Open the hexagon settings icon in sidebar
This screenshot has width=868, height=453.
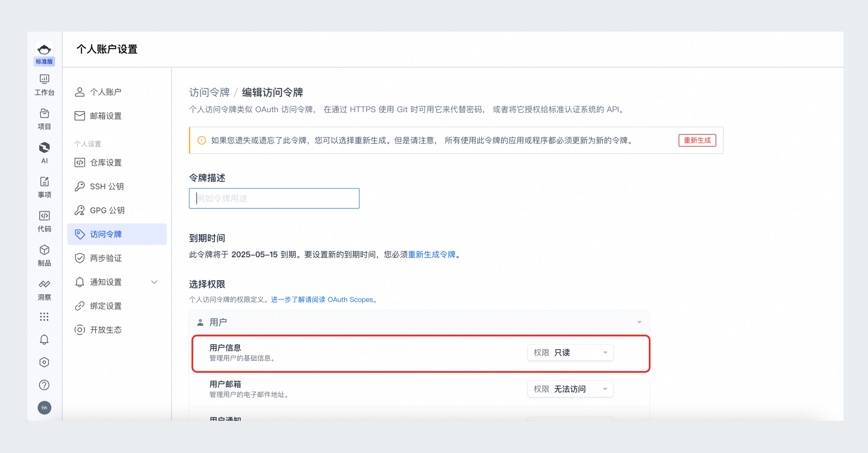point(44,362)
